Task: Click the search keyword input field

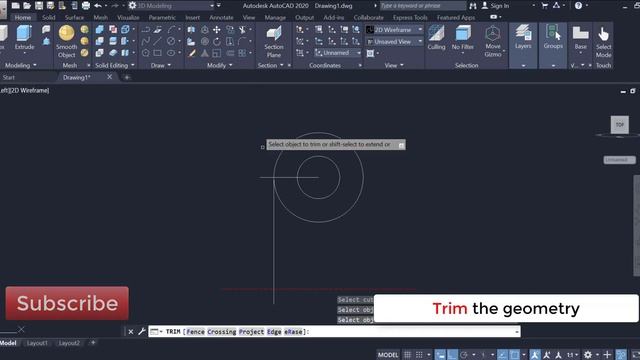Action: click(422, 6)
